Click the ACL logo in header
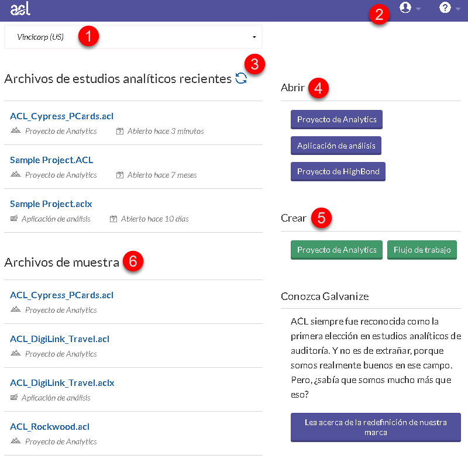This screenshot has width=468, height=476. point(20,9)
